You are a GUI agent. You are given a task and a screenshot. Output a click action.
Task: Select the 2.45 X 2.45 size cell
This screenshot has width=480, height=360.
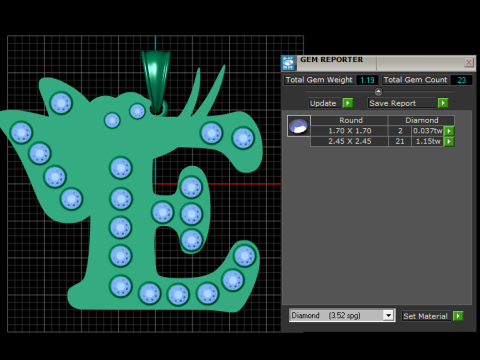pos(350,141)
